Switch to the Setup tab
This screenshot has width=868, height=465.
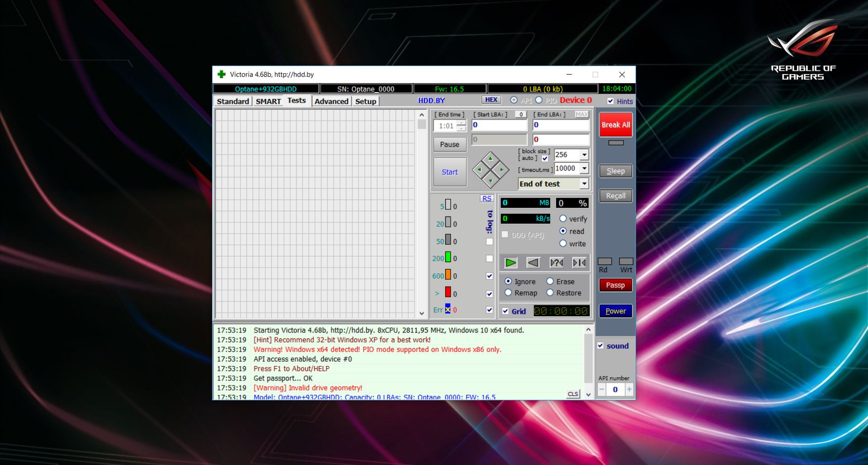(365, 101)
